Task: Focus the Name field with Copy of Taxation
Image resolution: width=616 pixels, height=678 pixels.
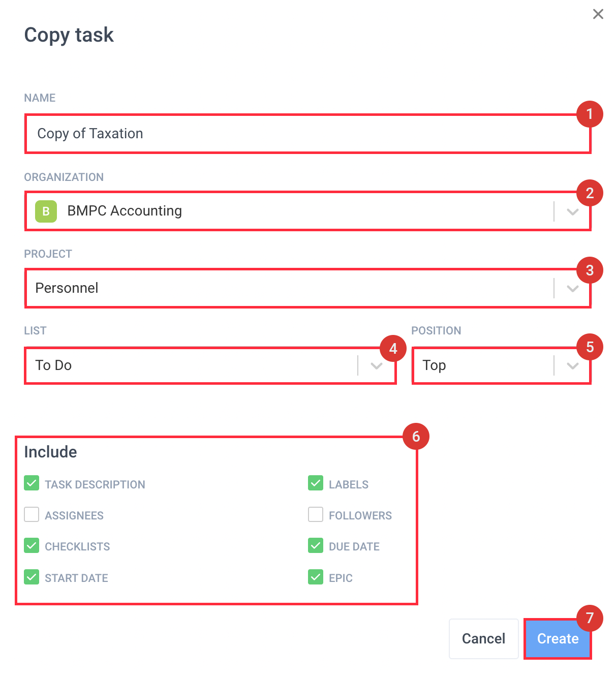Action: 308,134
